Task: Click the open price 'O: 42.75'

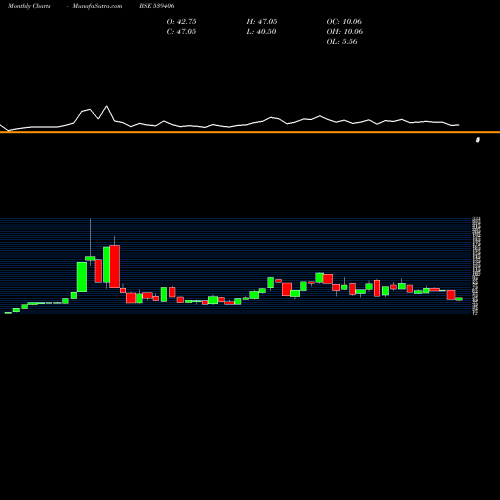Action: pyautogui.click(x=181, y=22)
